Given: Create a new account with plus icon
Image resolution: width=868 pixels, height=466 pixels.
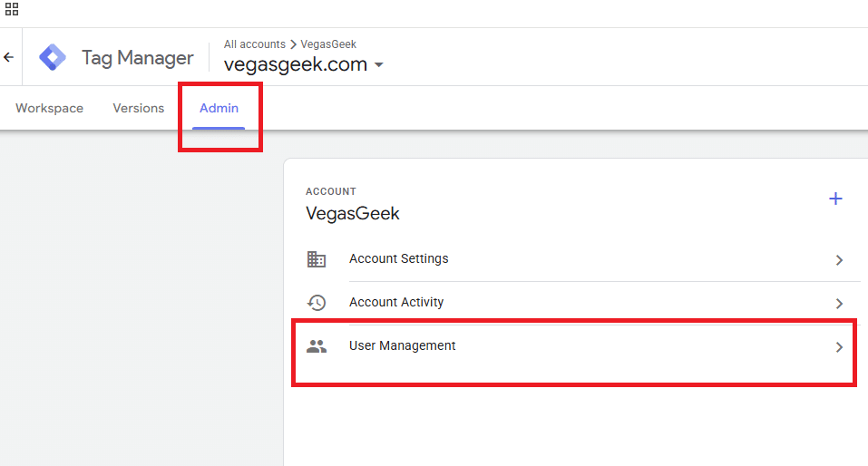Looking at the screenshot, I should (835, 199).
